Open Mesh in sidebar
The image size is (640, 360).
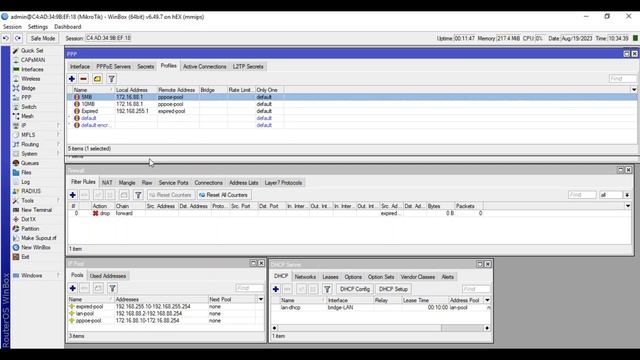[x=27, y=116]
